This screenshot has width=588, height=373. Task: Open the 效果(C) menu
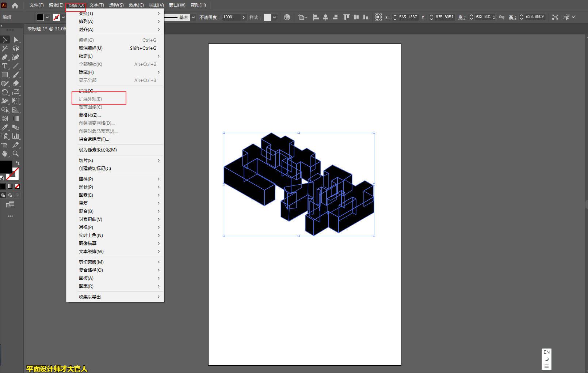click(136, 5)
